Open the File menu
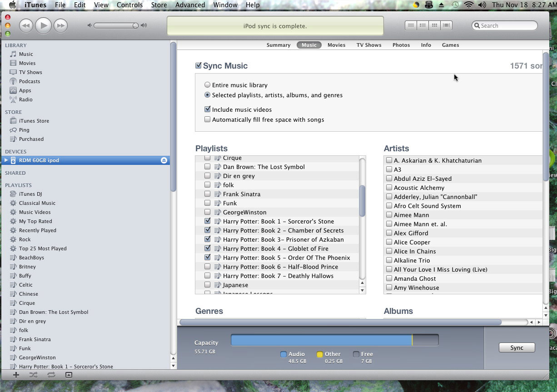Image resolution: width=557 pixels, height=392 pixels. point(60,5)
